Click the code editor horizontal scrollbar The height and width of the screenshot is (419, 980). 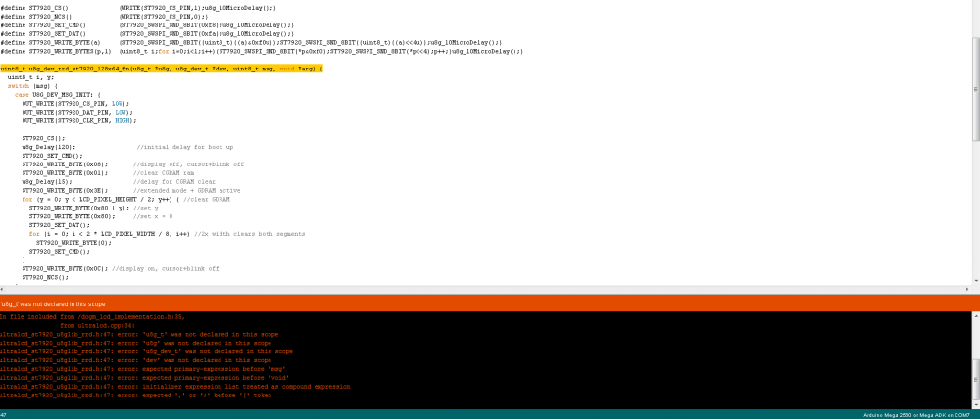coord(486,288)
